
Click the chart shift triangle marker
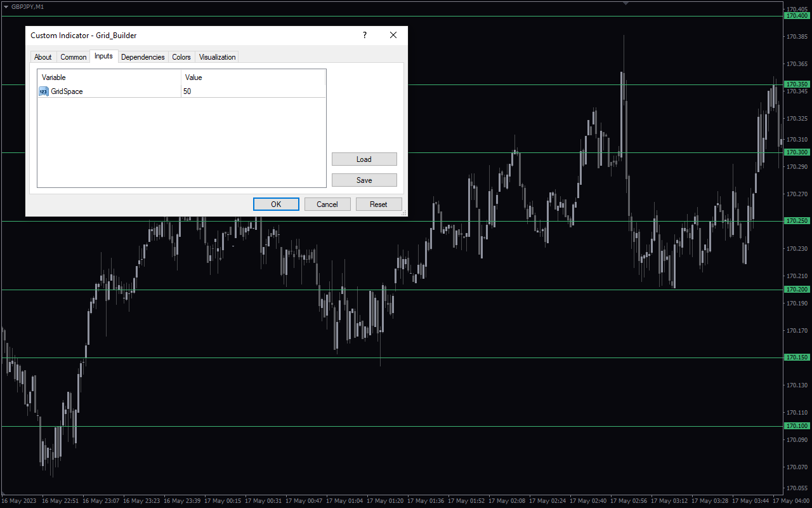(626, 3)
